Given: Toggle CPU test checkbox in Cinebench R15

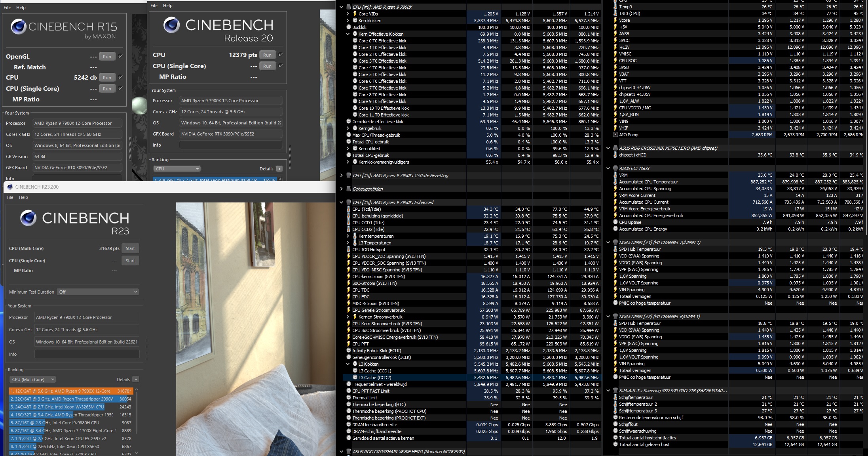Looking at the screenshot, I should point(121,77).
